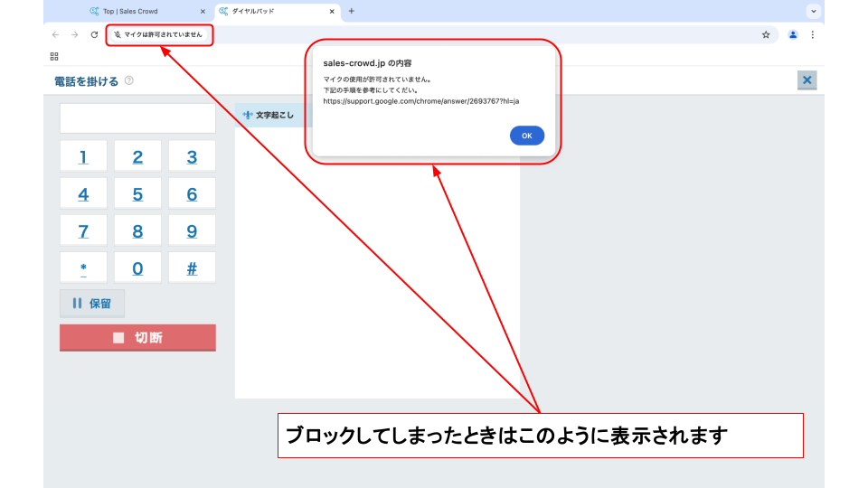
Task: Click the microphone blocked icon in address bar
Action: pos(117,34)
